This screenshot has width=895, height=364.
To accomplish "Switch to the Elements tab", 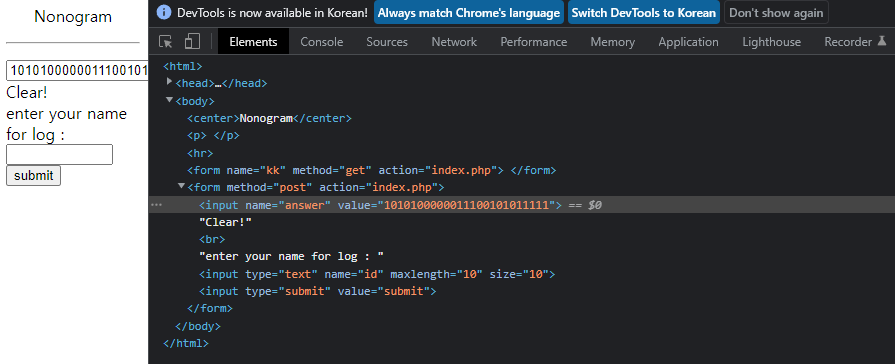I will point(253,42).
